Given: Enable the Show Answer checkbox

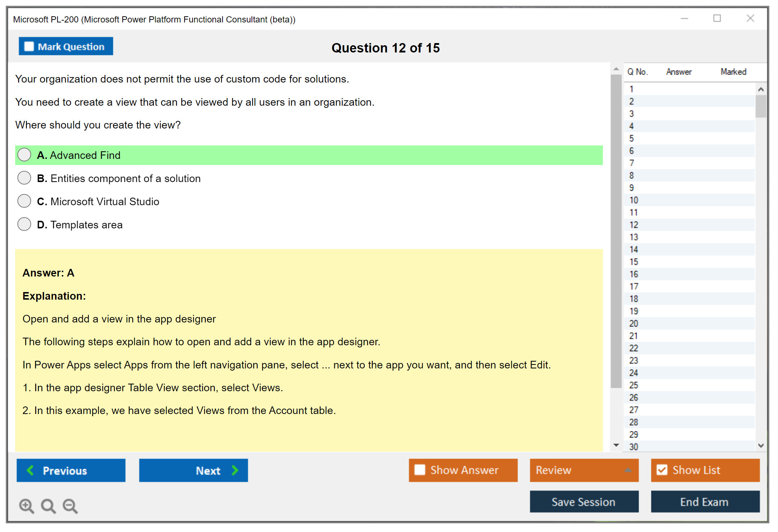Looking at the screenshot, I should point(420,470).
